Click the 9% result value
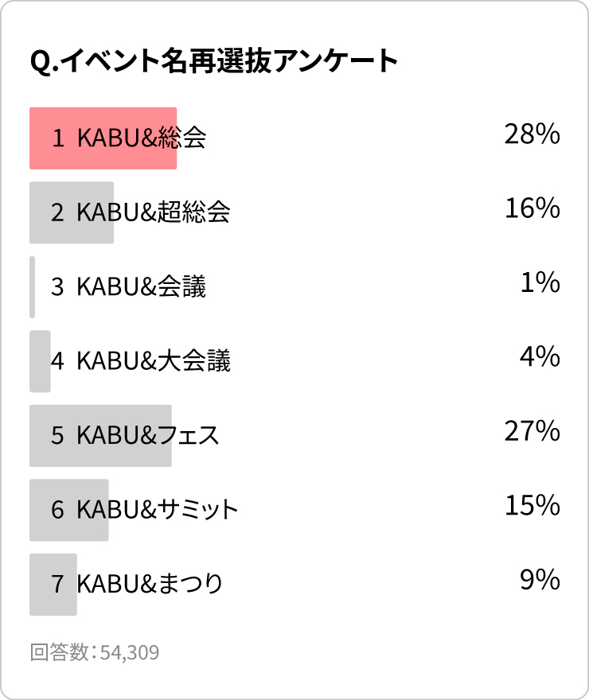Image resolution: width=589 pixels, height=700 pixels. pos(540,580)
